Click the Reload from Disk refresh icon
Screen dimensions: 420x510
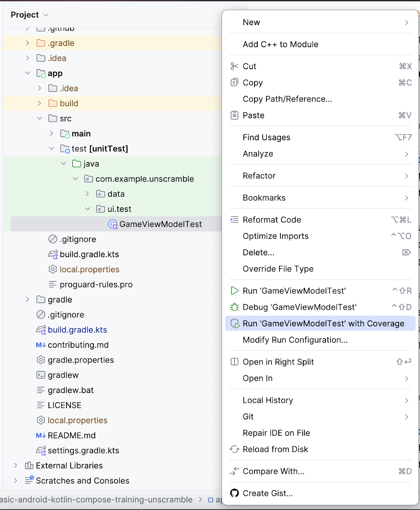point(235,449)
